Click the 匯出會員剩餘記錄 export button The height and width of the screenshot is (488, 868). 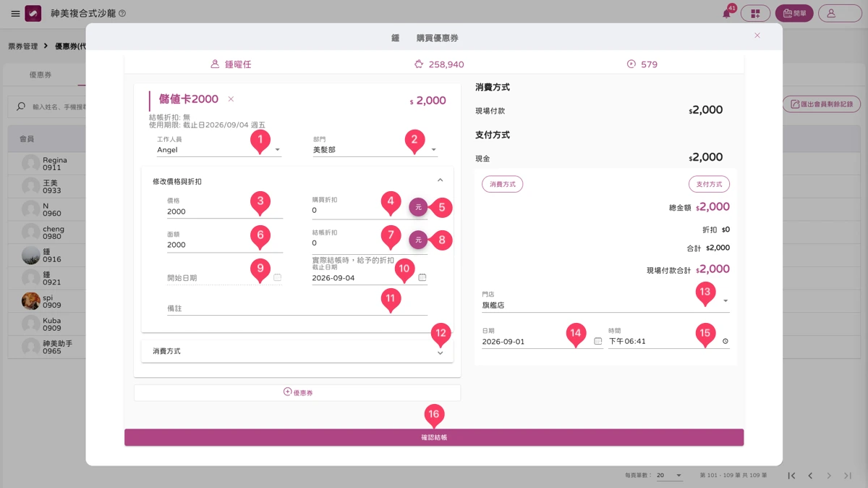coord(821,104)
